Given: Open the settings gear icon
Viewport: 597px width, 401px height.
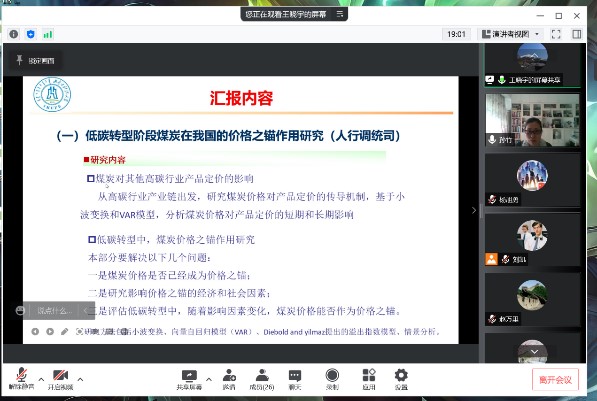Looking at the screenshot, I should pyautogui.click(x=401, y=379).
